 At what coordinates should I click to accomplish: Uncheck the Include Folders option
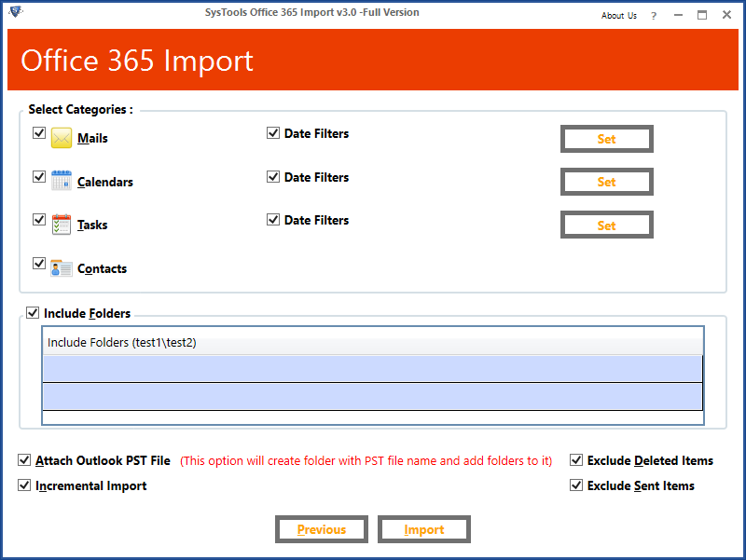(x=33, y=312)
